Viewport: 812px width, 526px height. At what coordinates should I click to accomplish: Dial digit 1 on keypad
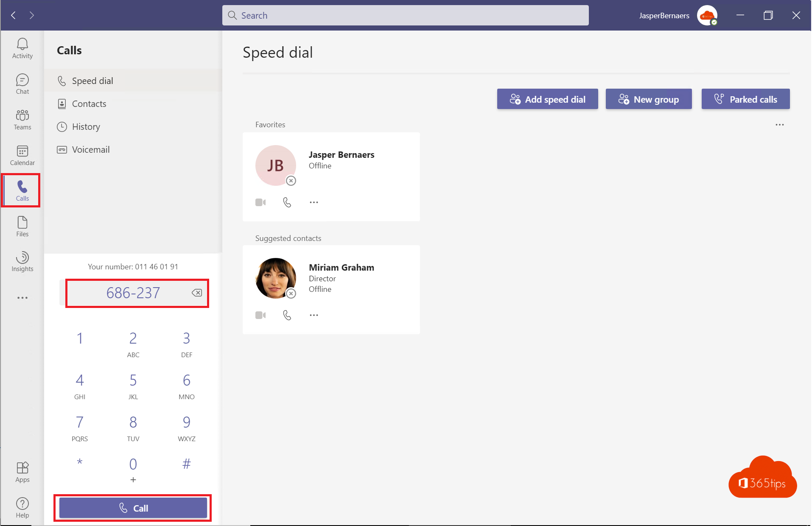[80, 338]
